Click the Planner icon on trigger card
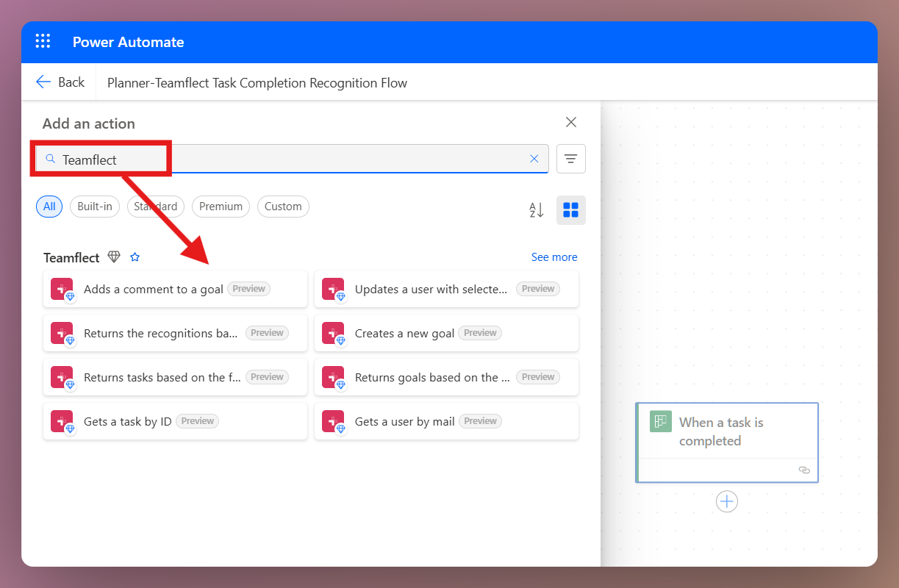899x588 pixels. pos(661,421)
